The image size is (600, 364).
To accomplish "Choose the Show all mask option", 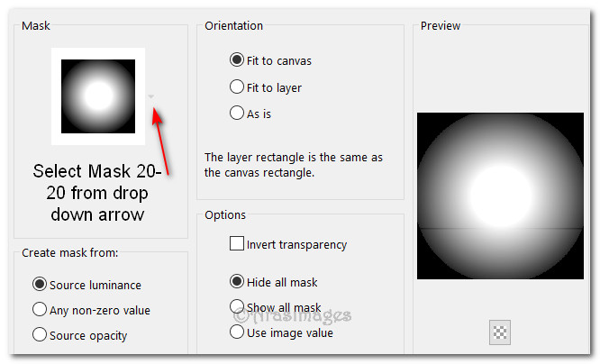I will tap(238, 306).
